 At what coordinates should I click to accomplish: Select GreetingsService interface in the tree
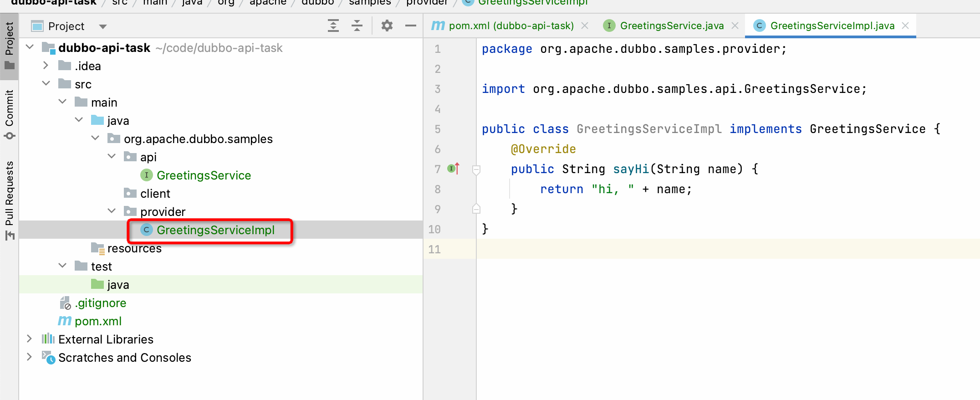coord(203,175)
